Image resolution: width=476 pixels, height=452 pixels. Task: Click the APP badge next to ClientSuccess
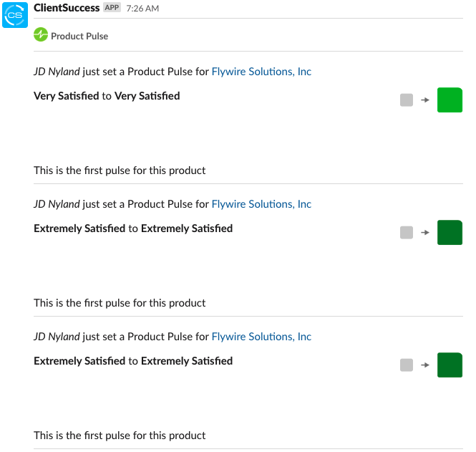[x=112, y=7]
